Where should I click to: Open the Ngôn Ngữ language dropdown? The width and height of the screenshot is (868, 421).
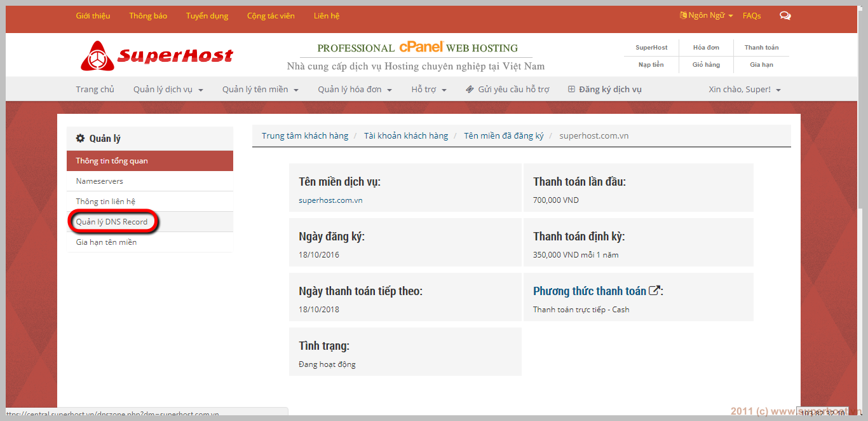coord(706,15)
